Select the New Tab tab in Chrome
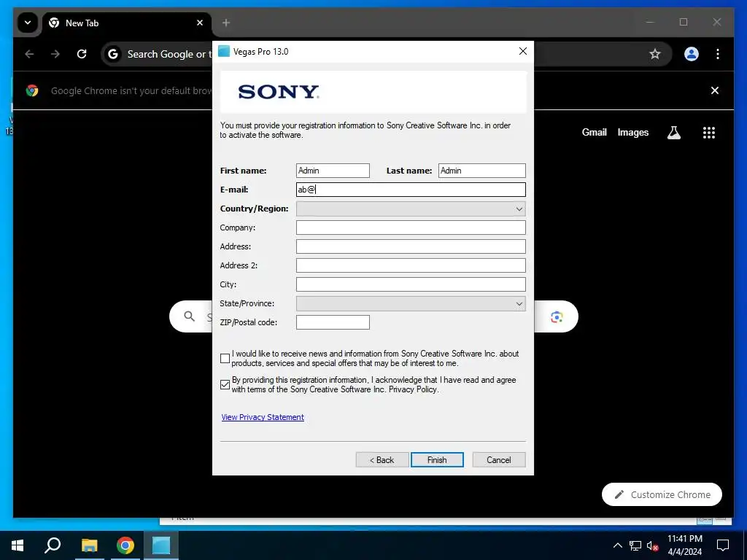 pyautogui.click(x=126, y=23)
